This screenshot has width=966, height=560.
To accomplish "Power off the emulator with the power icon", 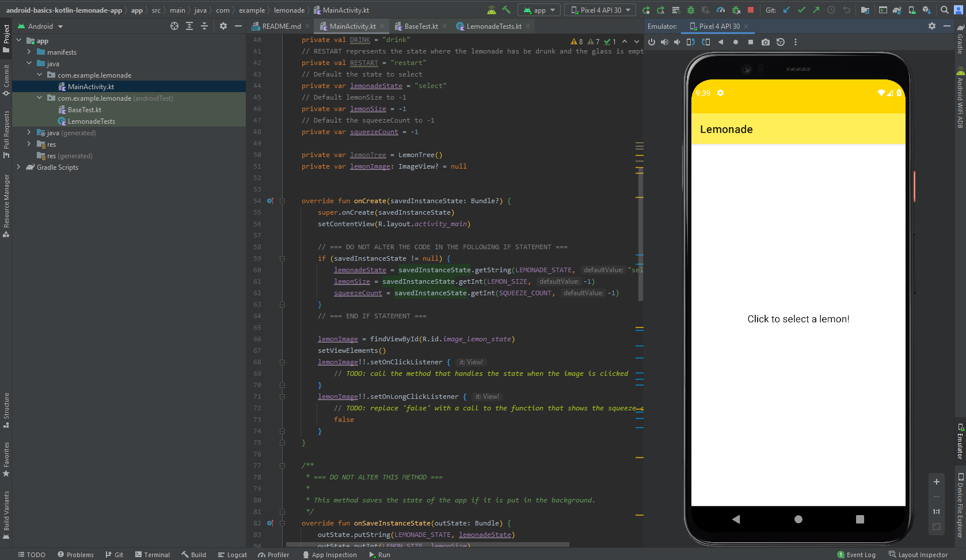I will point(651,41).
